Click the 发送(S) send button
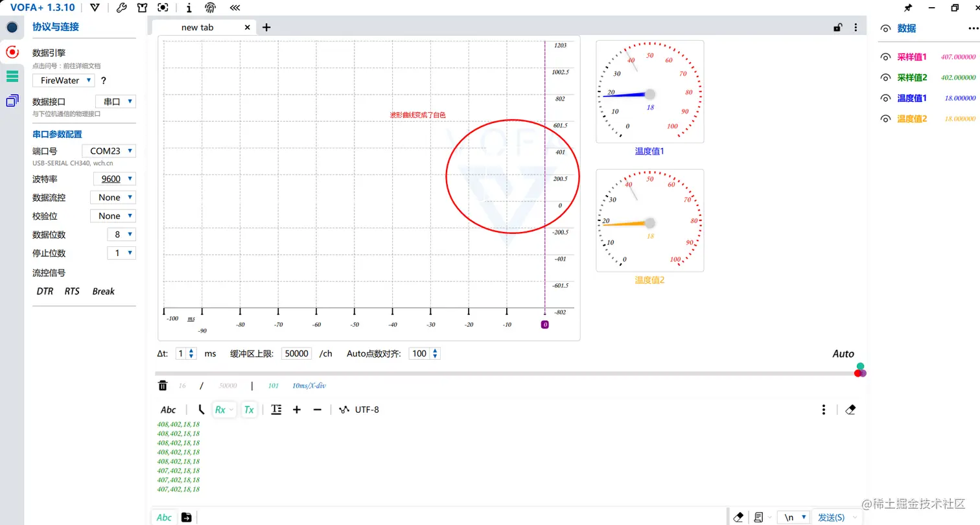Screen dimensions: 980x525 (x=831, y=517)
